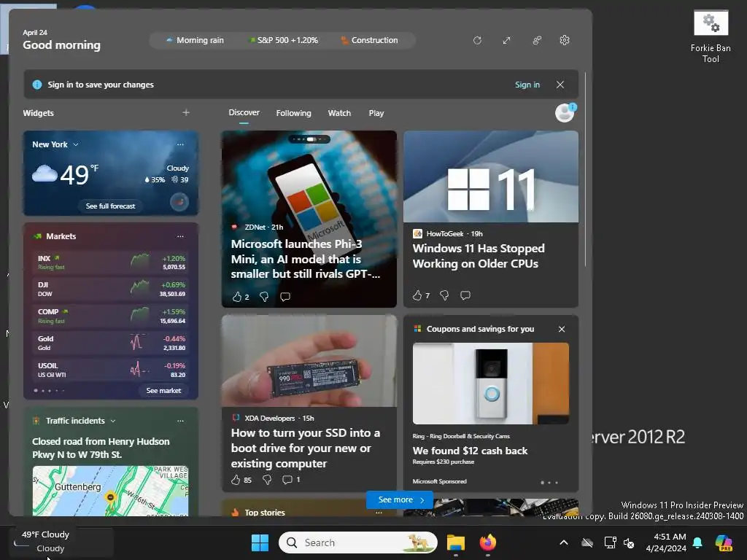The image size is (747, 560).
Task: Open We found $12 cash back offer
Action: click(470, 451)
